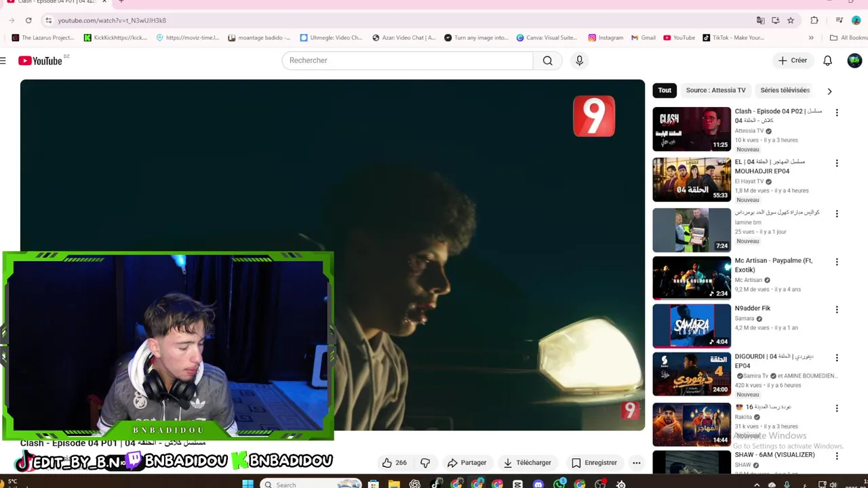Viewport: 868px width, 488px height.
Task: Open the 7:24 lamine bm thumbnail
Action: pyautogui.click(x=692, y=230)
